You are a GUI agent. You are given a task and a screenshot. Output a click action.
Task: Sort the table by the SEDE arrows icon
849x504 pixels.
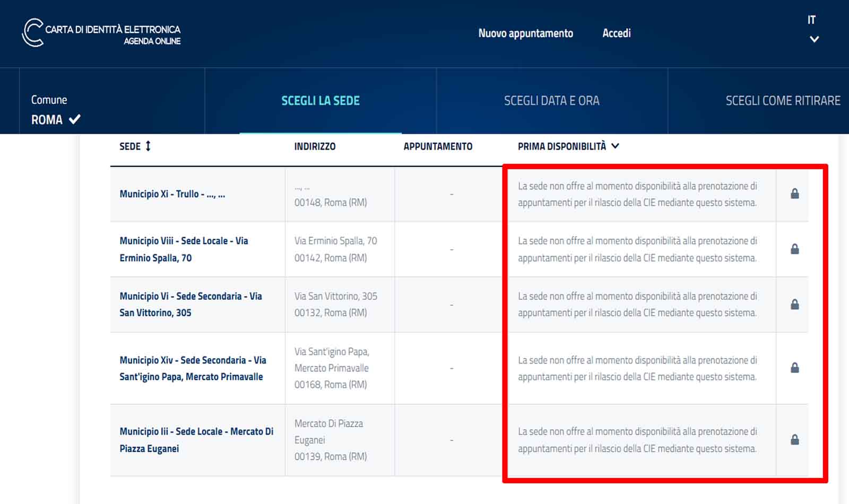click(x=148, y=146)
